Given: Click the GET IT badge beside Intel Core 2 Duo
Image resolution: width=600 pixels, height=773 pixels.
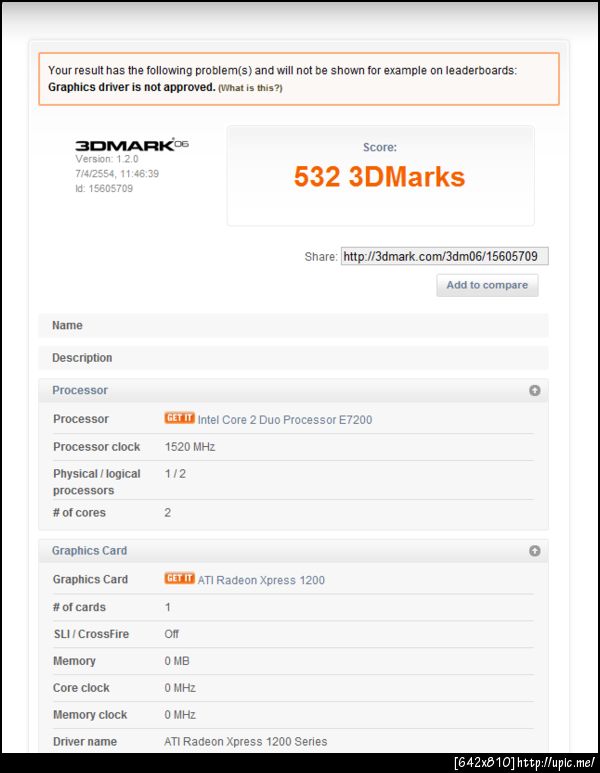Looking at the screenshot, I should point(179,418).
